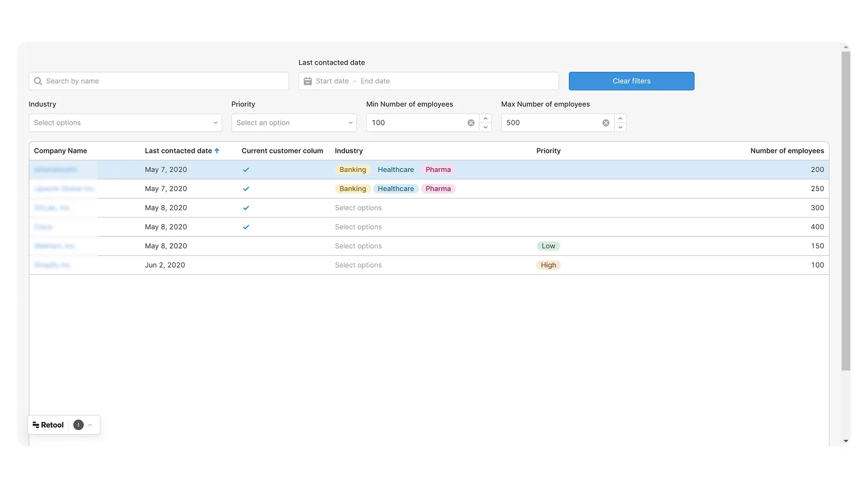
Task: Click sort arrow on Last contacted date
Action: click(217, 151)
